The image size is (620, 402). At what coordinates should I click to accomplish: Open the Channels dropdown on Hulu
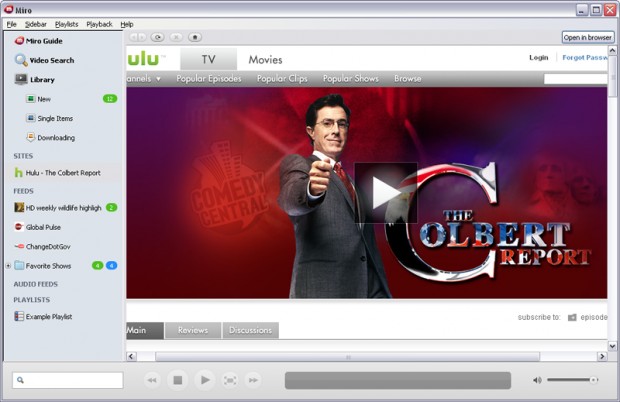tap(144, 79)
